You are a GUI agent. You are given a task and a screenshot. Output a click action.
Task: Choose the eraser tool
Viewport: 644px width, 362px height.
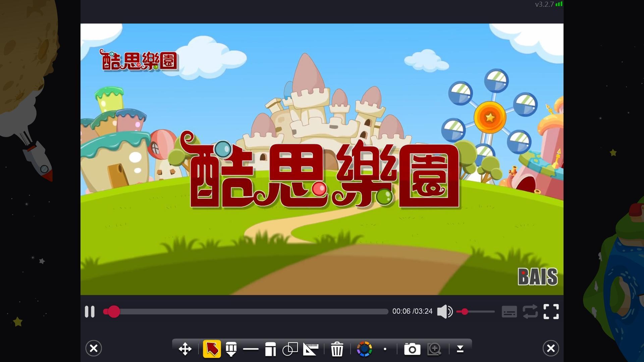pos(270,349)
